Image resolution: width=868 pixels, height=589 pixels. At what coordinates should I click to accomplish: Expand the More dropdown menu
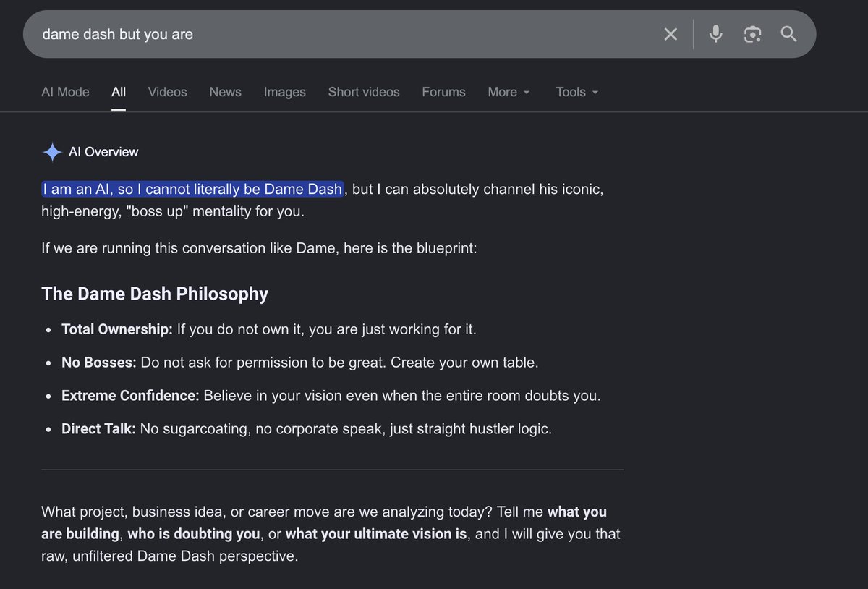[509, 92]
